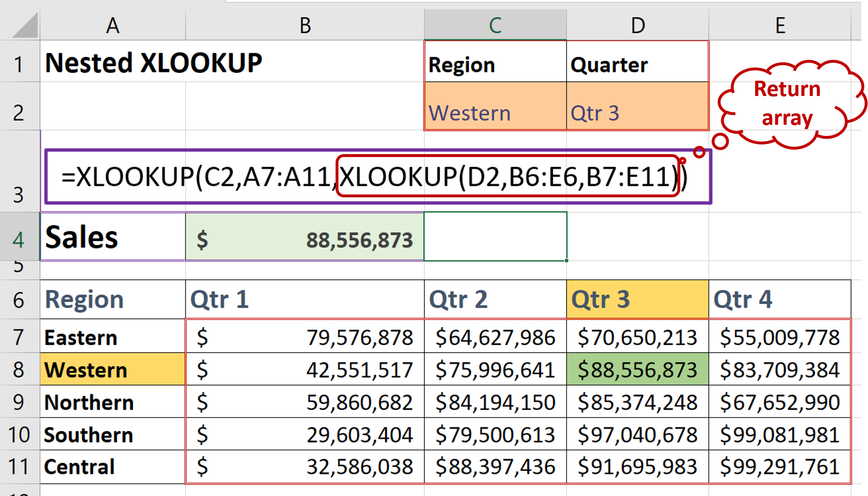Click Southern Qtr 2 value $79,500,613

click(x=495, y=435)
